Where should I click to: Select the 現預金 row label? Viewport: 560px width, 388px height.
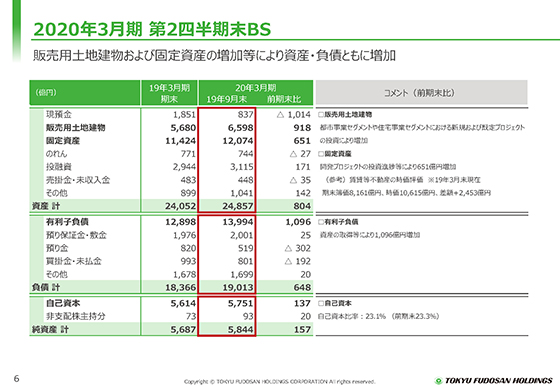pyautogui.click(x=59, y=114)
